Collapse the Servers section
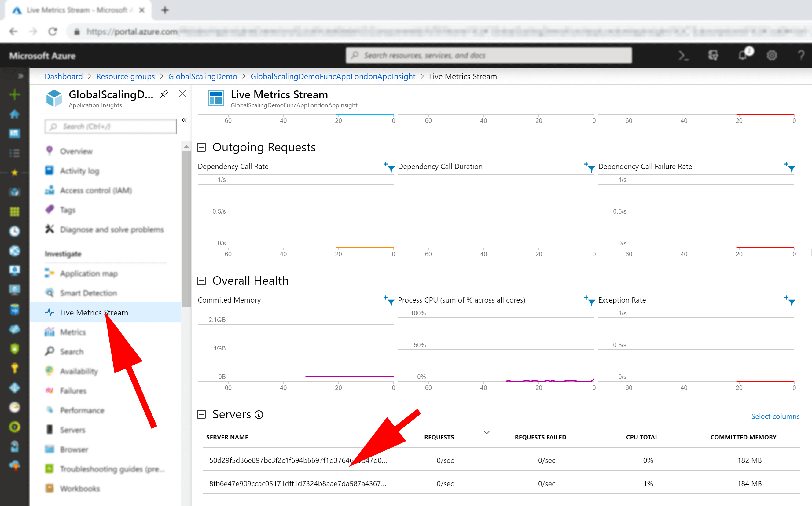 pyautogui.click(x=201, y=414)
